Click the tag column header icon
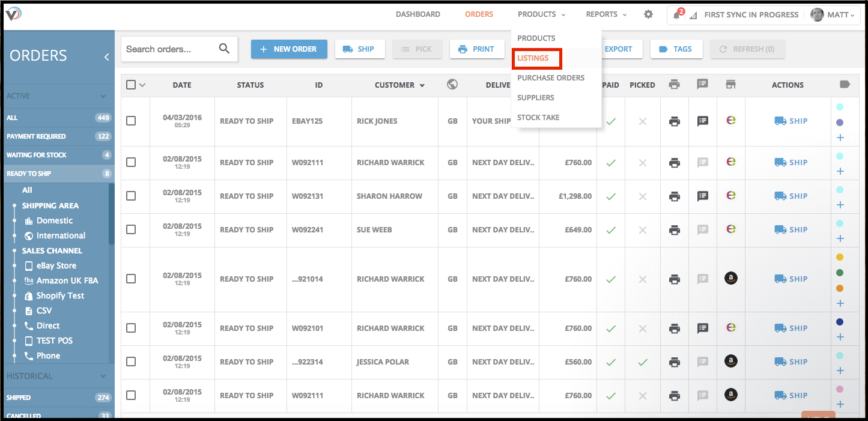This screenshot has height=421, width=868. (x=845, y=85)
